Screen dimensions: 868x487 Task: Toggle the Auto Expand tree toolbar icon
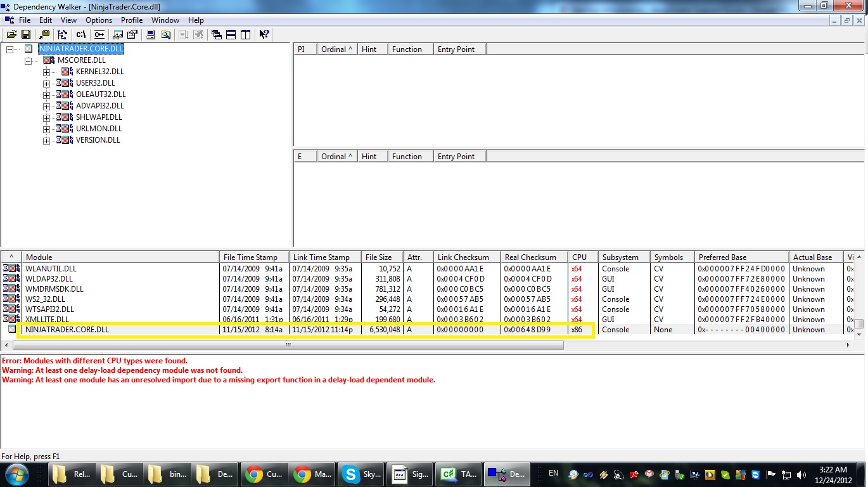(x=62, y=34)
